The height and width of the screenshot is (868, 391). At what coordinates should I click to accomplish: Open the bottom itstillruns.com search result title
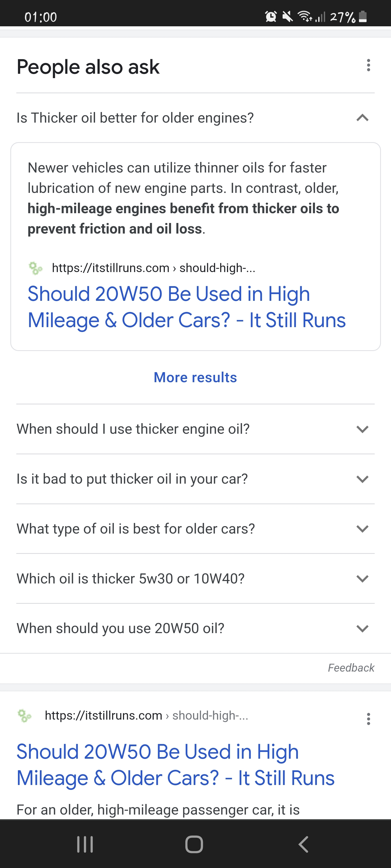click(x=175, y=765)
